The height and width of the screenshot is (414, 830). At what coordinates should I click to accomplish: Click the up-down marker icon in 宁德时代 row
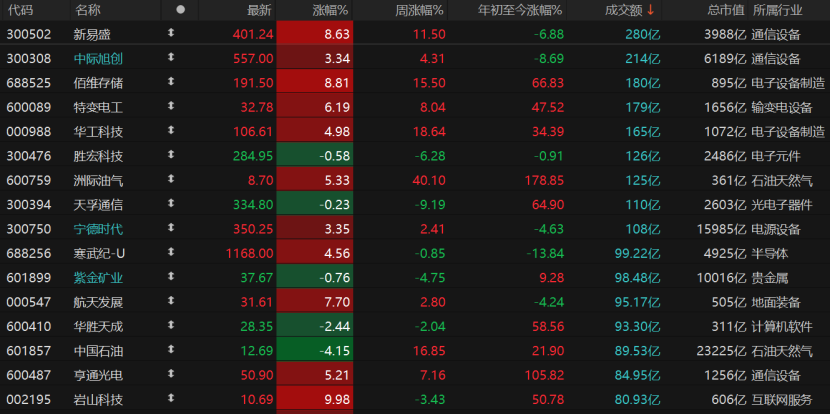[x=170, y=228]
